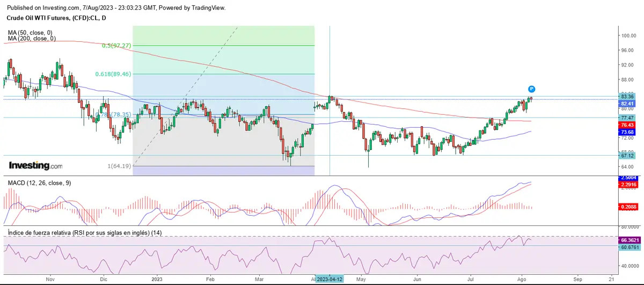Click the blue 73.68 MA50 value tag

click(x=627, y=132)
